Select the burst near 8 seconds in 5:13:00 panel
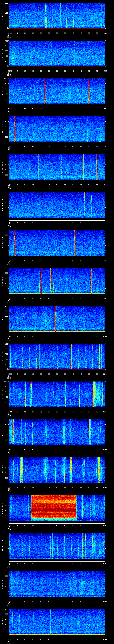Viewport: 114px width, 644px height. [22, 470]
